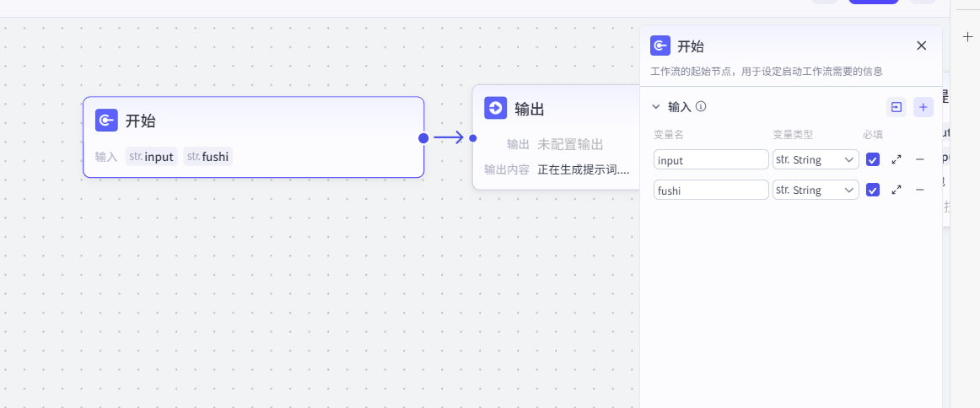Click the 开始 node icon on canvas
Viewport: 980px width, 408px height.
(106, 121)
